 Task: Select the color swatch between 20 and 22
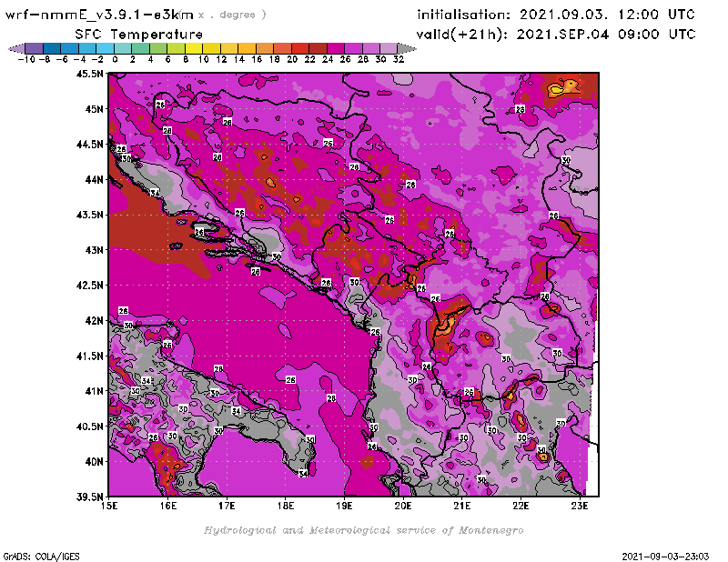[300, 48]
